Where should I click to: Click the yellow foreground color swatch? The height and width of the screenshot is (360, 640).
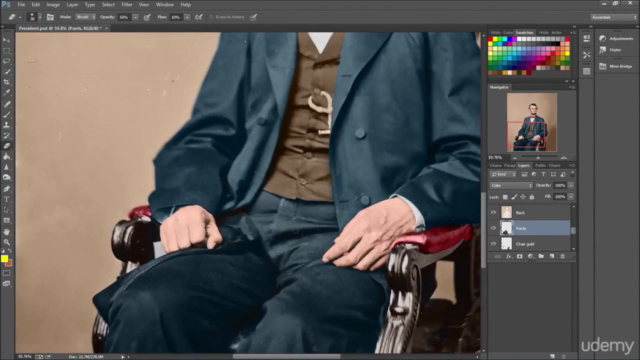(4, 258)
